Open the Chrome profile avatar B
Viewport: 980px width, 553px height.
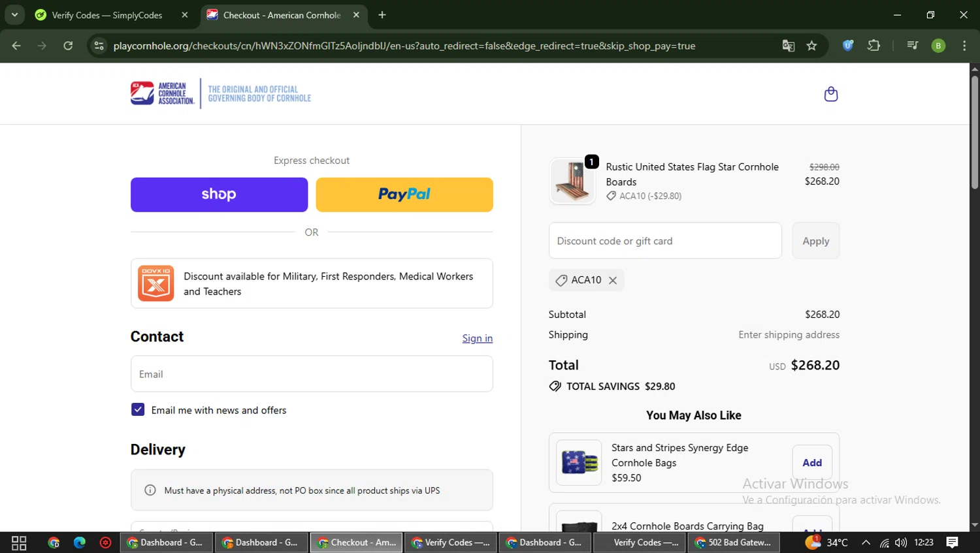coord(938,46)
